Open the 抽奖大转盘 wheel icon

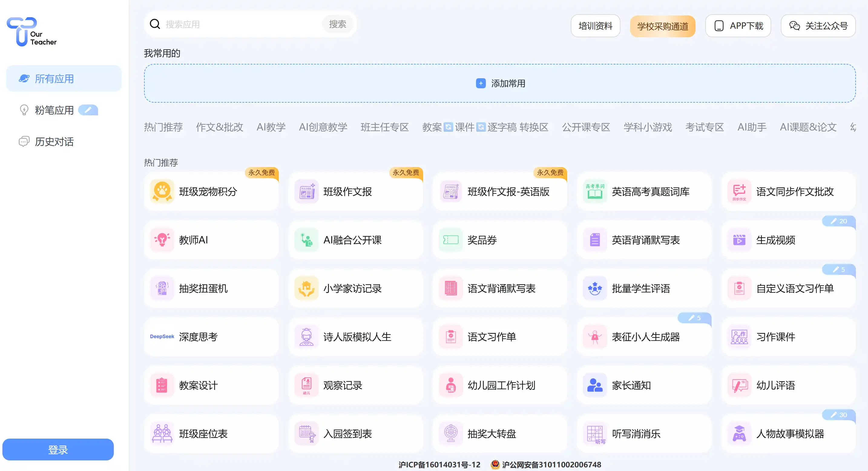tap(451, 433)
